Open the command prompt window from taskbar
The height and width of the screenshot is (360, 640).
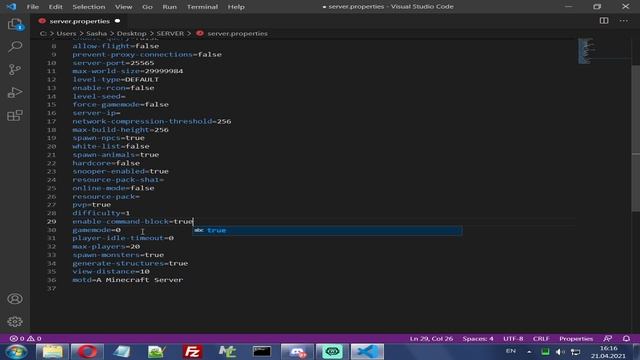tap(262, 351)
